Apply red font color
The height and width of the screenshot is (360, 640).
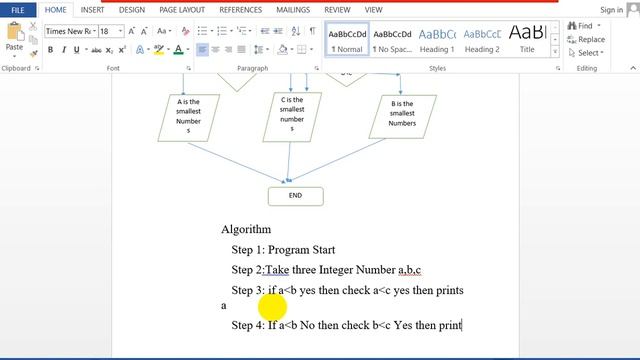178,50
